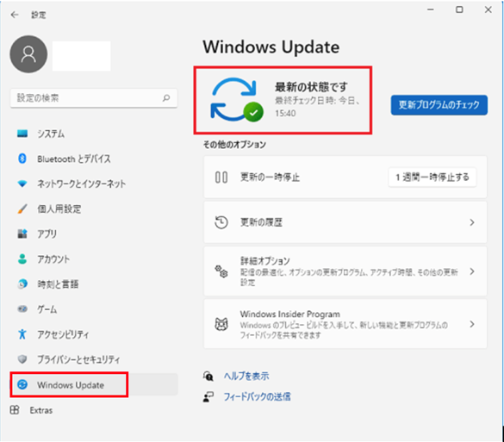This screenshot has height=442, width=504.
Task: Click the privacy shield icon
Action: pos(22,359)
